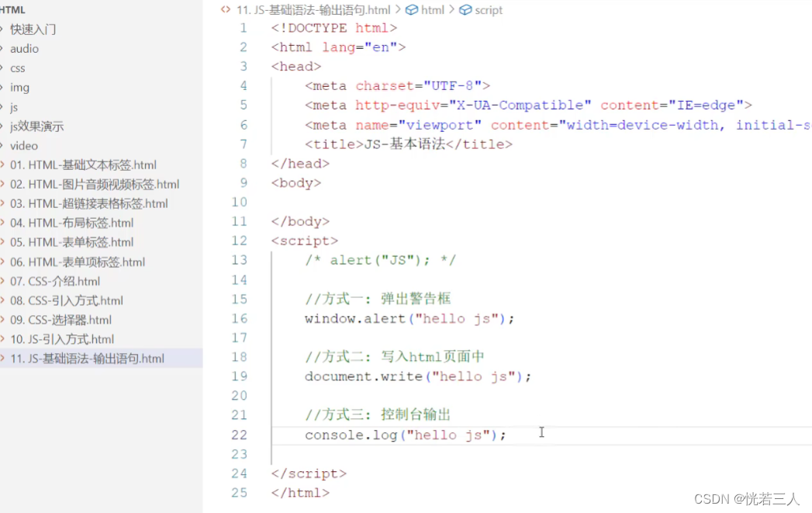
Task: Click the comment 方式三: 控制台输出
Action: coord(378,415)
